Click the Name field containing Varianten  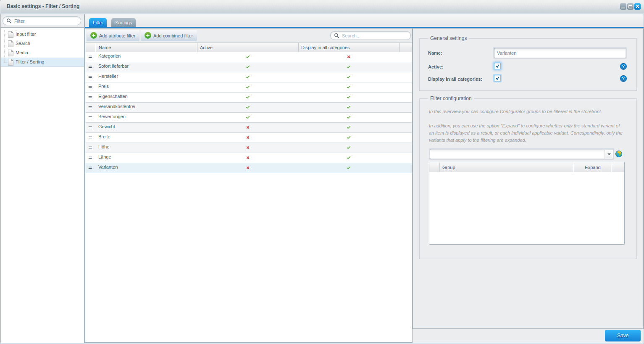click(x=560, y=53)
